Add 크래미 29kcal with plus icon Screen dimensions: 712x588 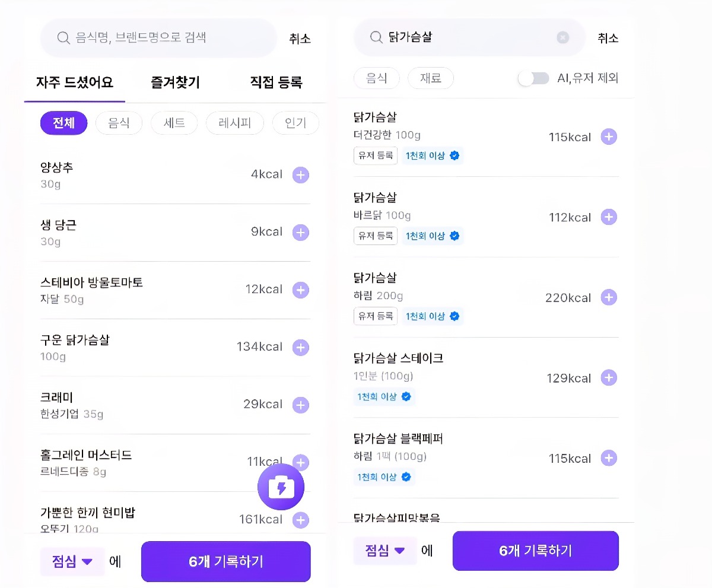[301, 405]
